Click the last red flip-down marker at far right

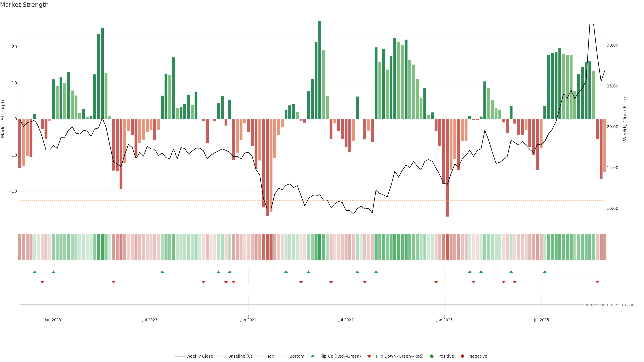[597, 282]
